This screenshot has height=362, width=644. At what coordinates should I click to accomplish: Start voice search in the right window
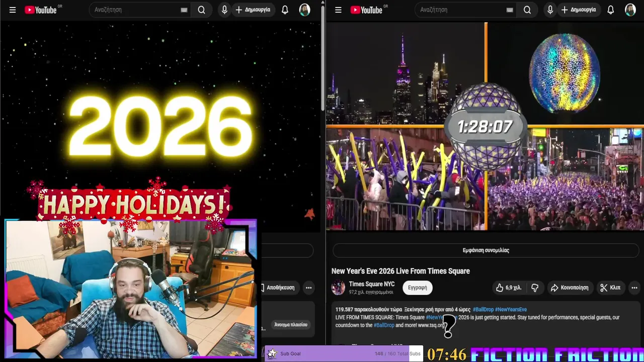550,10
